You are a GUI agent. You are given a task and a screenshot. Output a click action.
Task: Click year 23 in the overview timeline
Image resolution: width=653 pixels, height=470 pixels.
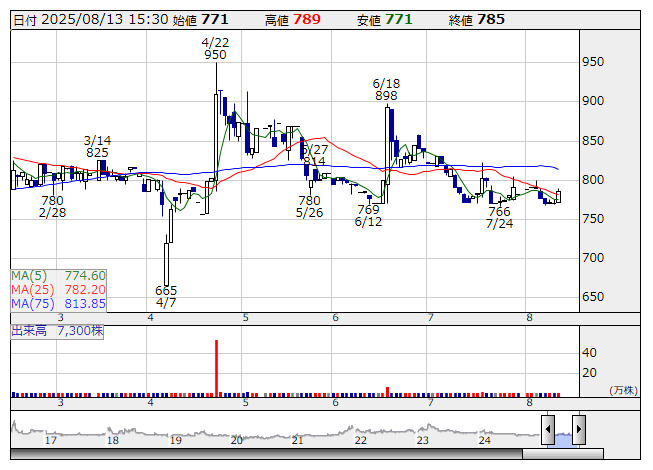coord(423,439)
